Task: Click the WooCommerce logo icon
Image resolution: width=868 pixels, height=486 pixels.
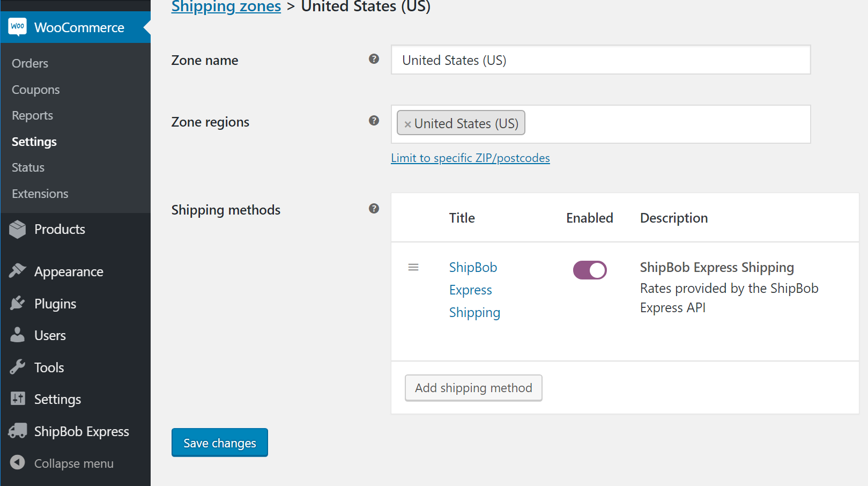Action: coord(18,27)
